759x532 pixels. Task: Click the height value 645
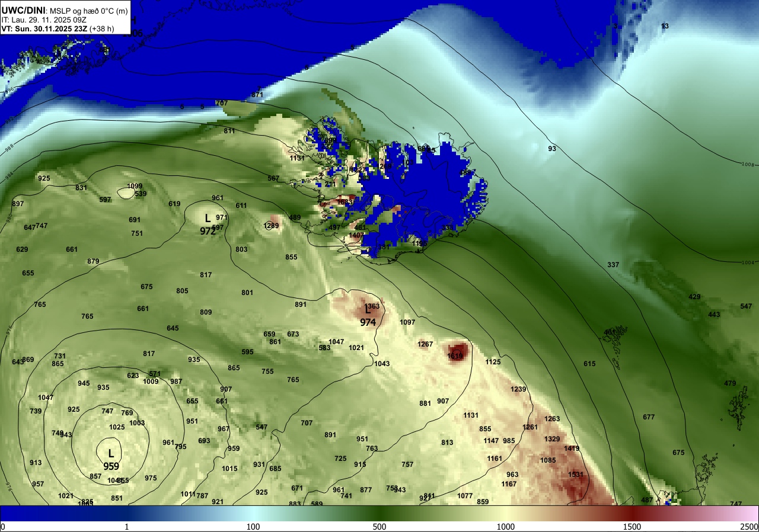173,328
